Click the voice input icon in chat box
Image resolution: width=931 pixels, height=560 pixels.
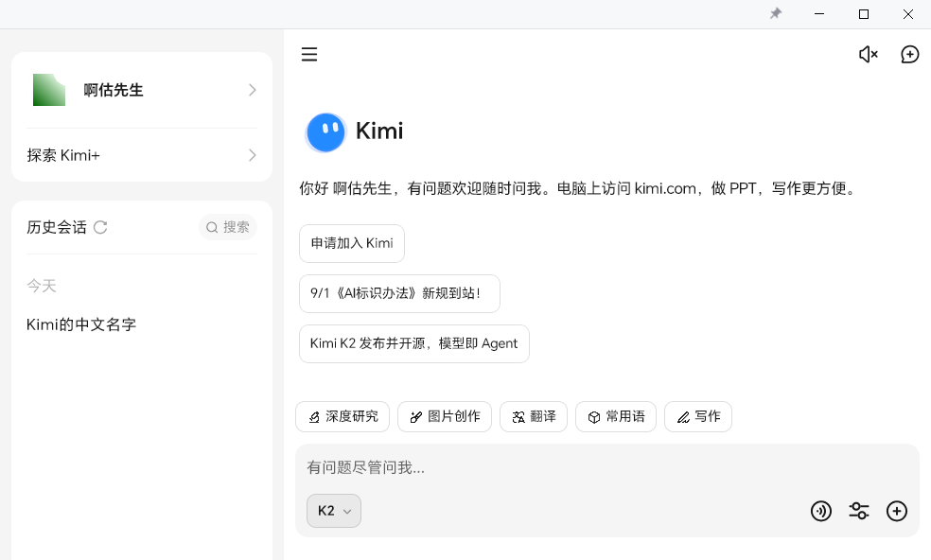pyautogui.click(x=821, y=511)
